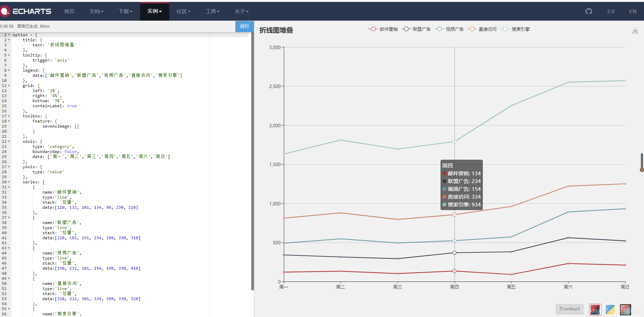Click the 折线图堆叠 chart title

click(276, 30)
